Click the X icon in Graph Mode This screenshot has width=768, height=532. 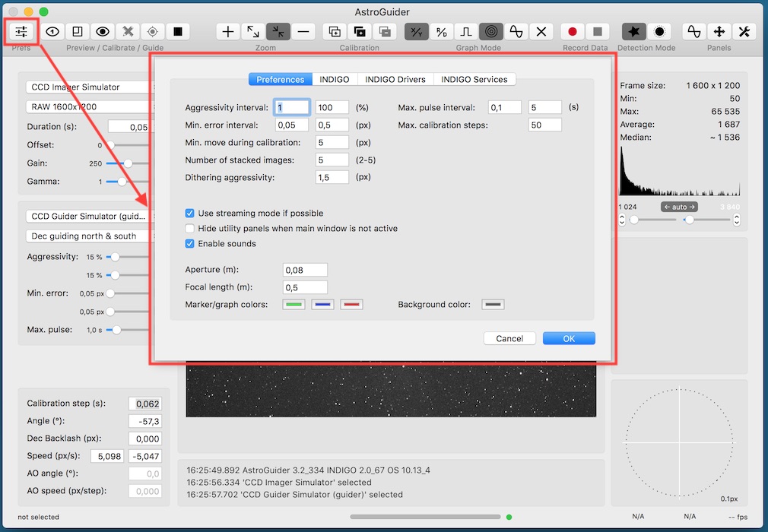541,32
